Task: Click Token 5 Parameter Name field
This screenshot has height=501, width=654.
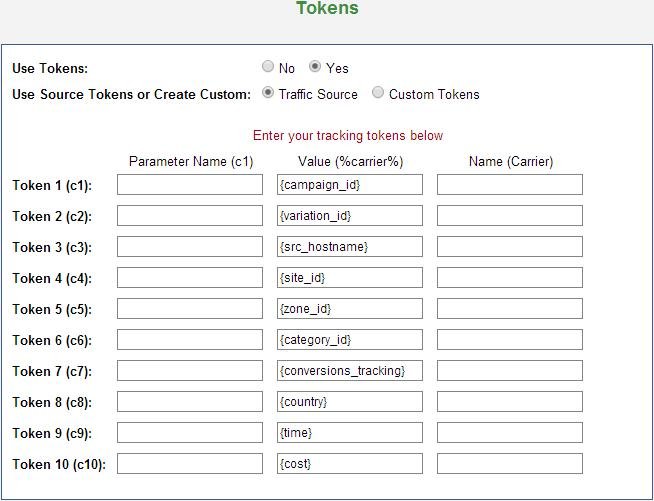Action: pyautogui.click(x=190, y=309)
